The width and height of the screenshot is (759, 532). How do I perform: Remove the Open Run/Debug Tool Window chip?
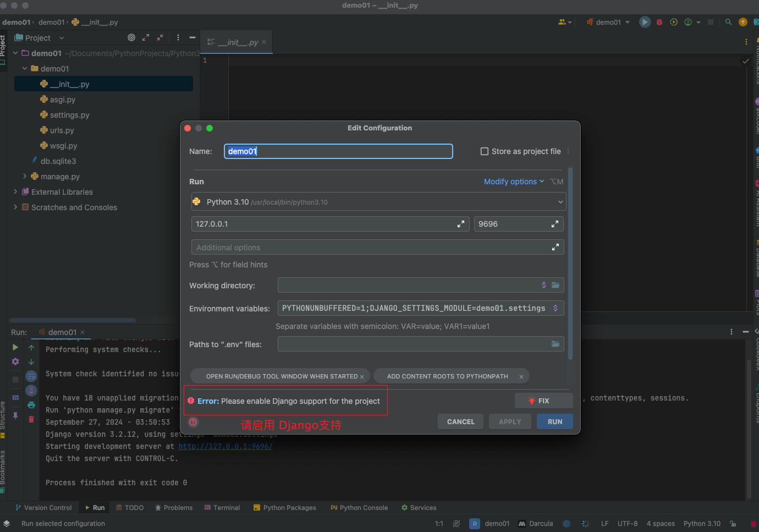pyautogui.click(x=362, y=377)
